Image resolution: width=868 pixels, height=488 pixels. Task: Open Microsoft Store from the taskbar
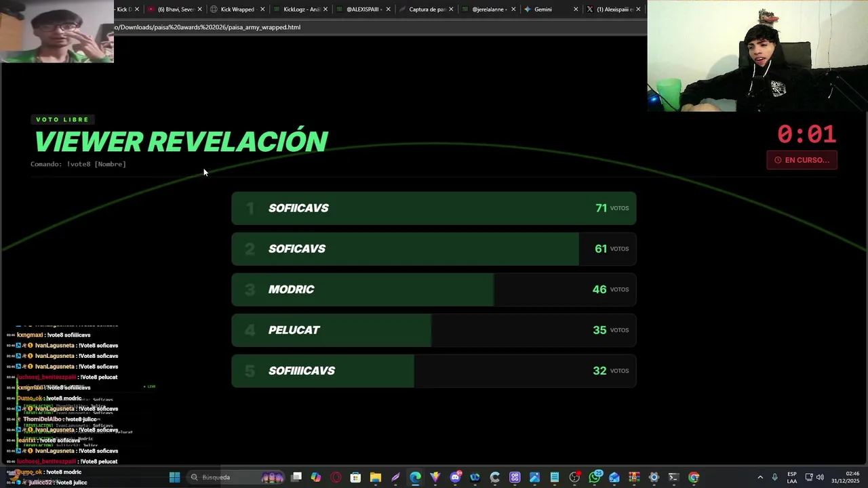click(355, 477)
